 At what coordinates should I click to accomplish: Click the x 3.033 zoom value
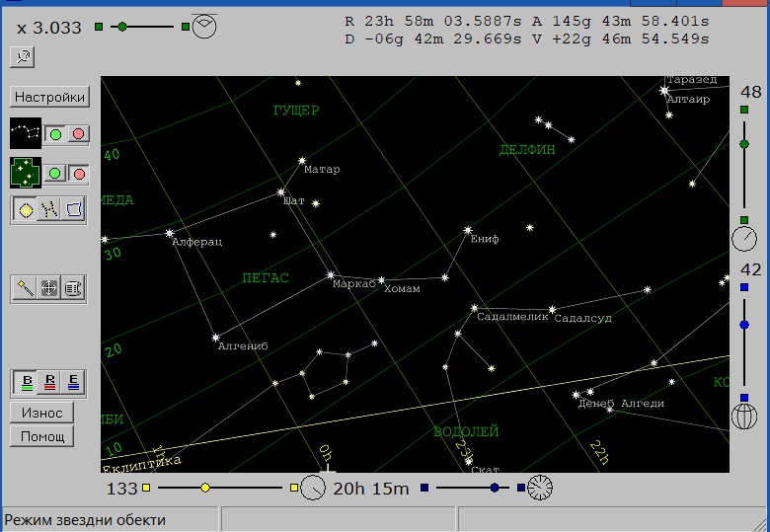[x=48, y=28]
